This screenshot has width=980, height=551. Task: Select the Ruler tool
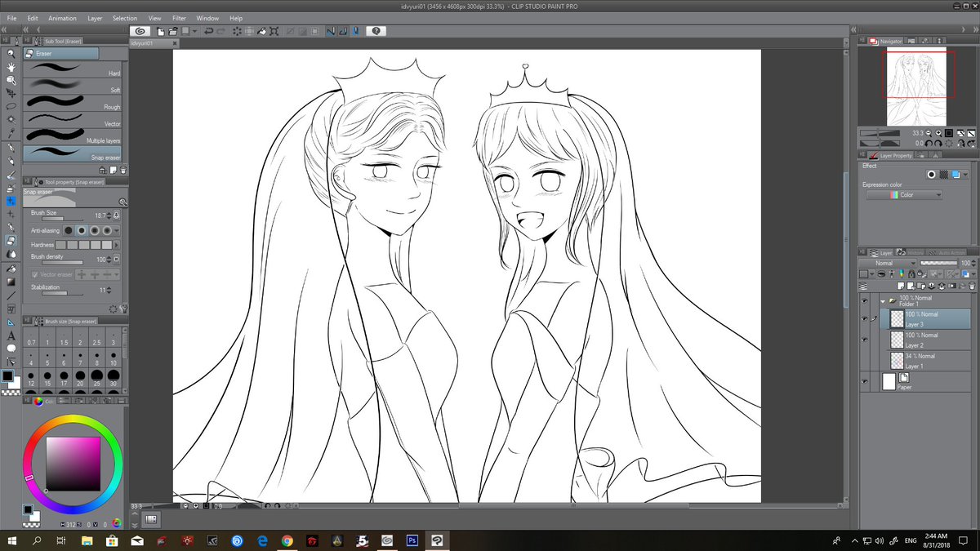pyautogui.click(x=11, y=322)
